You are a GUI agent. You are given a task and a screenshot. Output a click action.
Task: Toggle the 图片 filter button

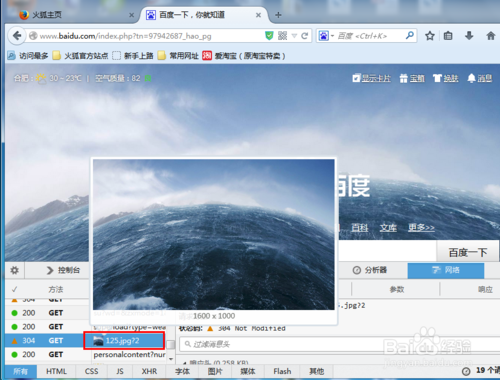215,371
